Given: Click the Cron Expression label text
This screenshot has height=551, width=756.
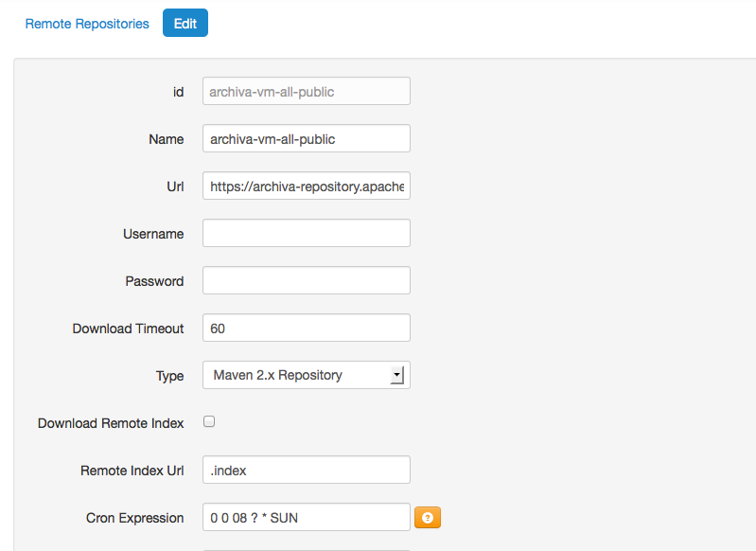Looking at the screenshot, I should pos(134,518).
